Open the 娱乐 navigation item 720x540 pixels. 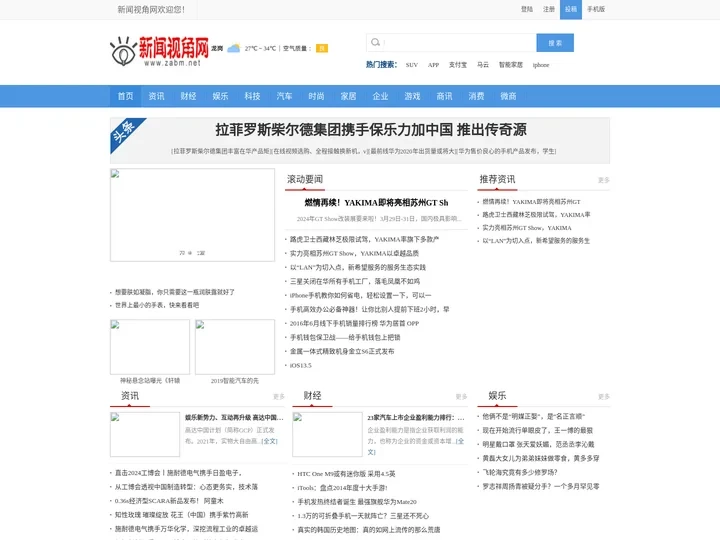tap(220, 96)
